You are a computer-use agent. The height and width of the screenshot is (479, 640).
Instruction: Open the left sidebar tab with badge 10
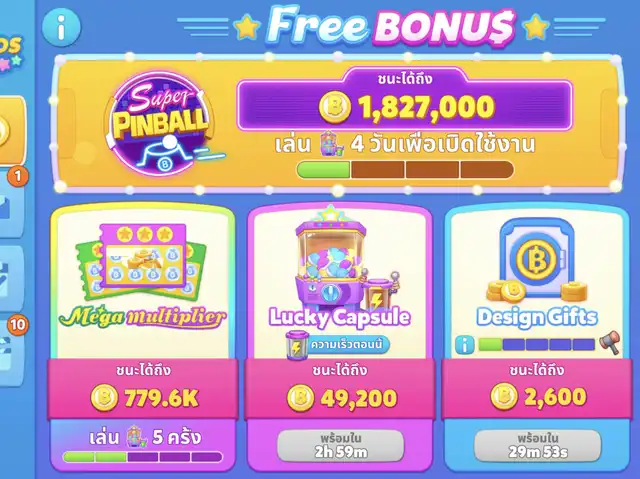[x=11, y=352]
